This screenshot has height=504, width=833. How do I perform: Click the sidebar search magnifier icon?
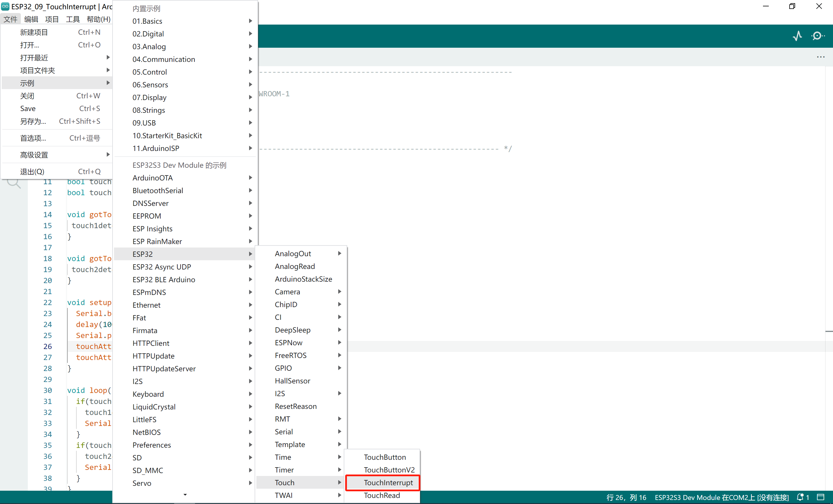tap(14, 183)
